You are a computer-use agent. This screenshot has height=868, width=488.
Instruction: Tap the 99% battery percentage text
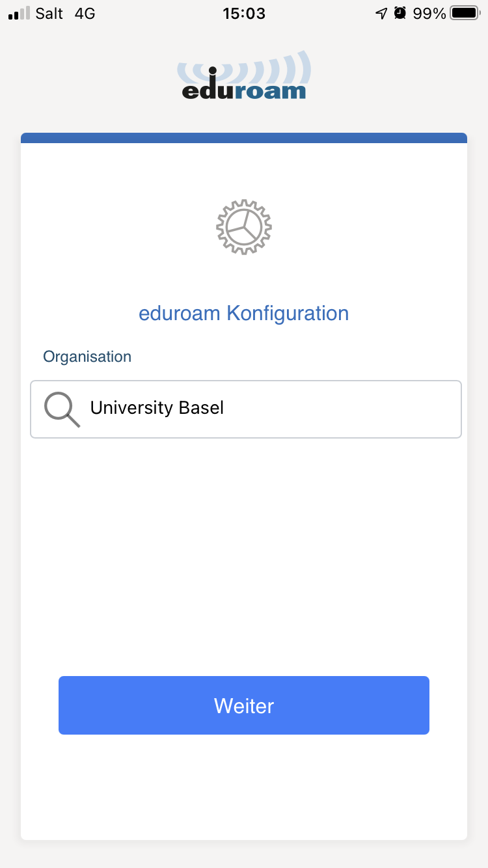(429, 14)
